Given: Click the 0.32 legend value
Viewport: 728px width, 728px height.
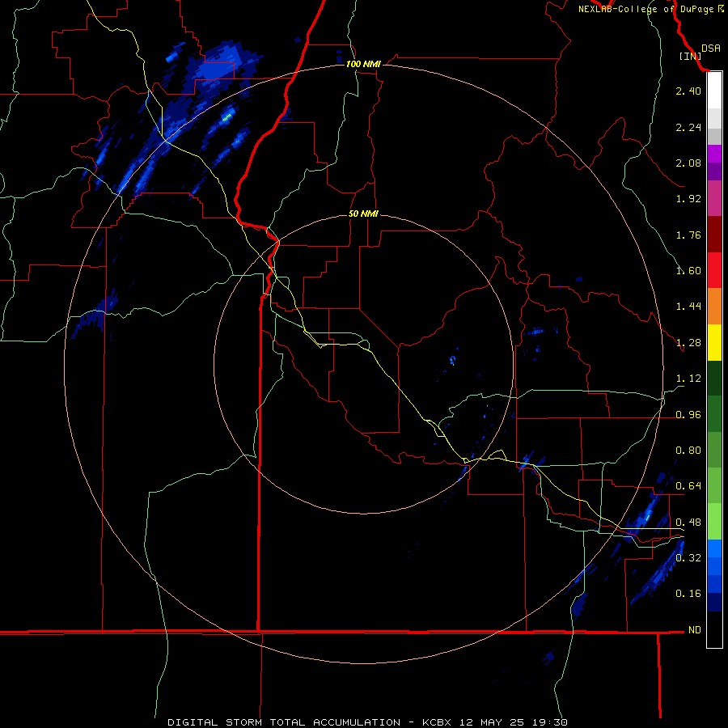Looking at the screenshot, I should (688, 558).
